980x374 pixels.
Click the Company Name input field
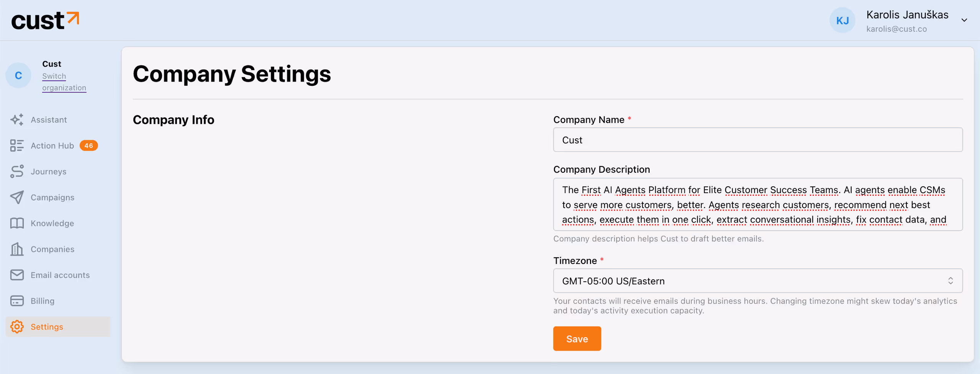[x=758, y=140]
